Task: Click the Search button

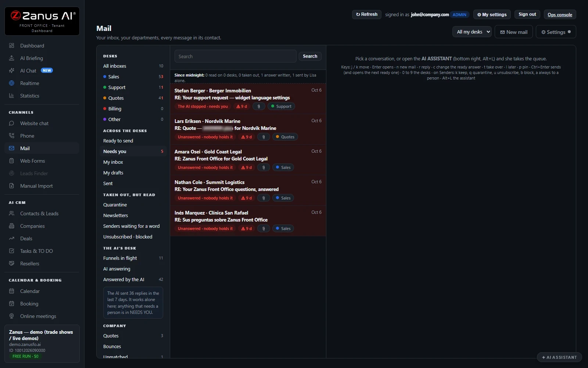Action: click(310, 56)
